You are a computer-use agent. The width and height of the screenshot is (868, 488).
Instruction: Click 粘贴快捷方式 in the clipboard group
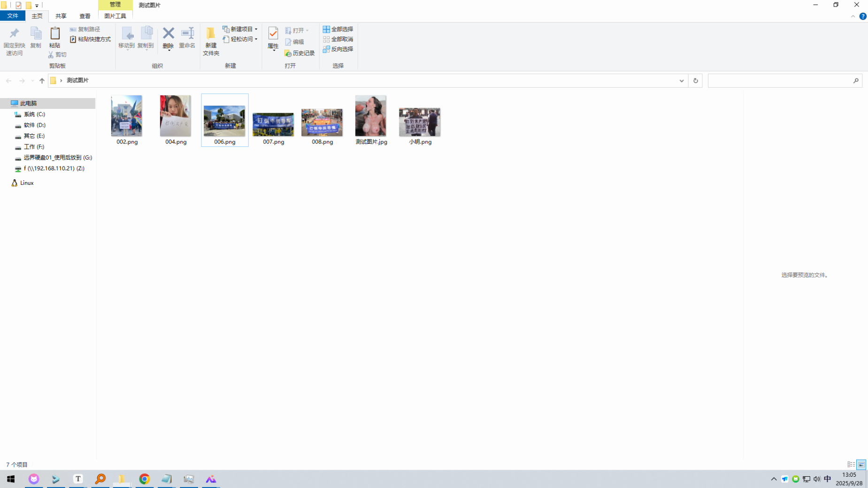(91, 39)
